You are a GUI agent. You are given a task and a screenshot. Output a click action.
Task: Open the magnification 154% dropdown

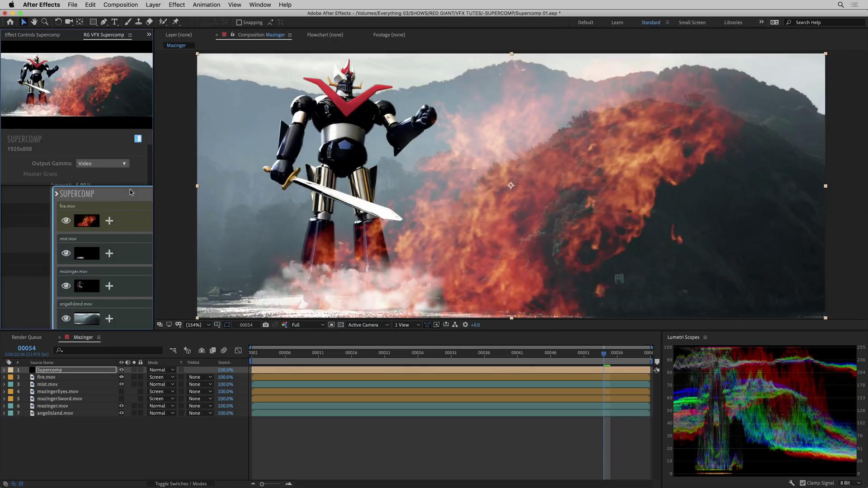click(x=198, y=325)
